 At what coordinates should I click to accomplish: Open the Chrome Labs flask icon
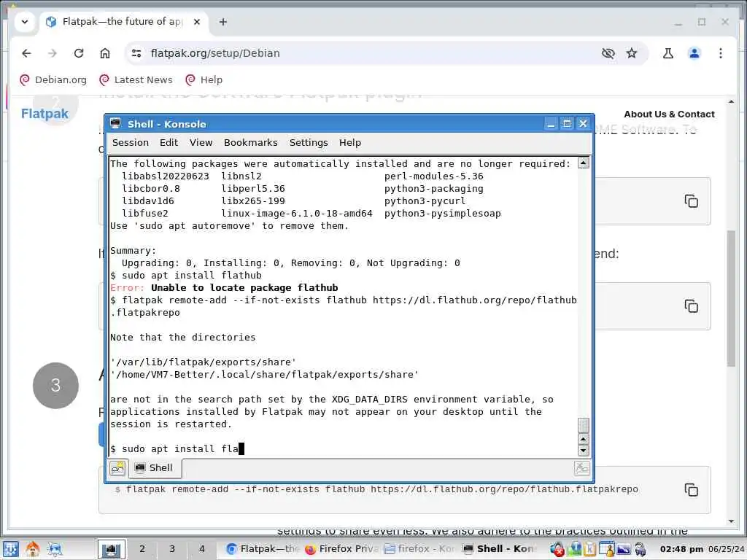668,53
